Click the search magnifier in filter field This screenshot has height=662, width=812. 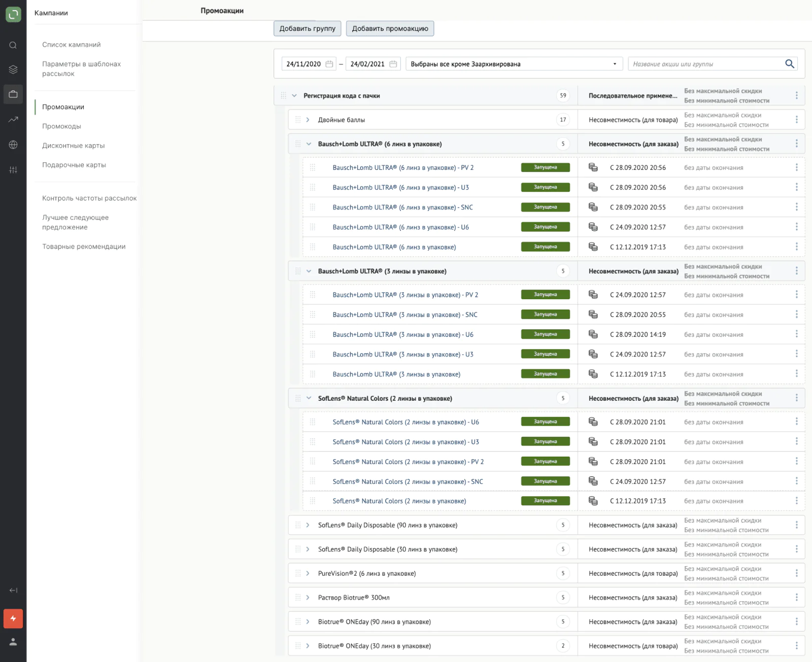coord(790,64)
